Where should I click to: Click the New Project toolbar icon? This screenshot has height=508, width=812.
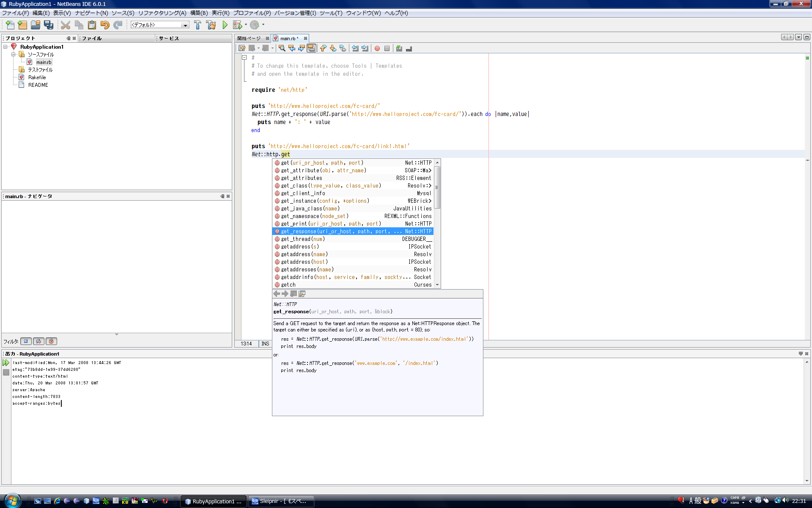[x=22, y=25]
